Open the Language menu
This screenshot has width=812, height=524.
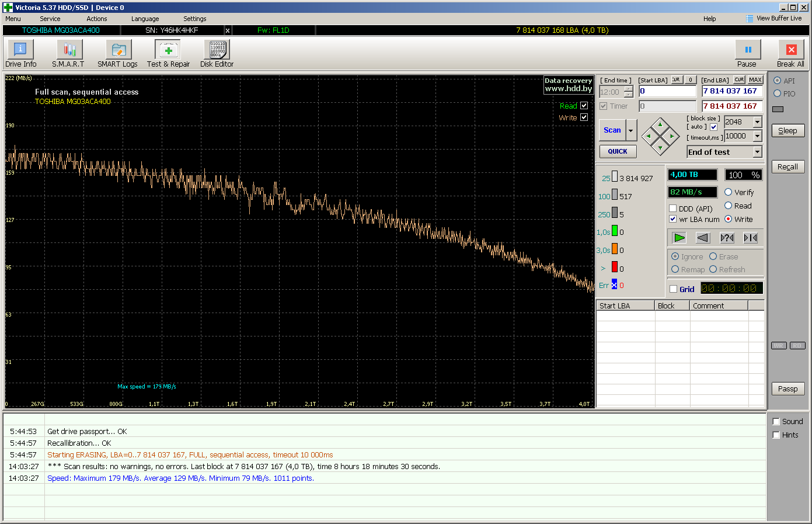(145, 19)
